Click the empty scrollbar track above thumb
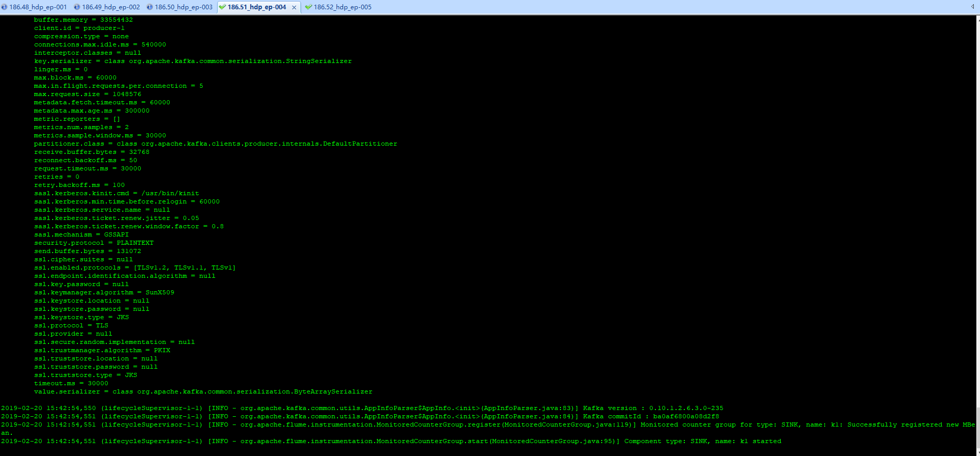 [x=977, y=207]
